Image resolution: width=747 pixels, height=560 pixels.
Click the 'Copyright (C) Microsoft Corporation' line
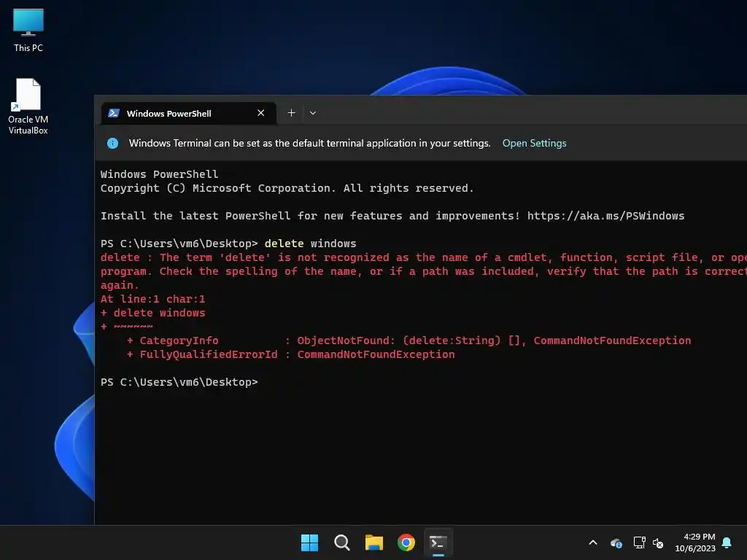287,188
